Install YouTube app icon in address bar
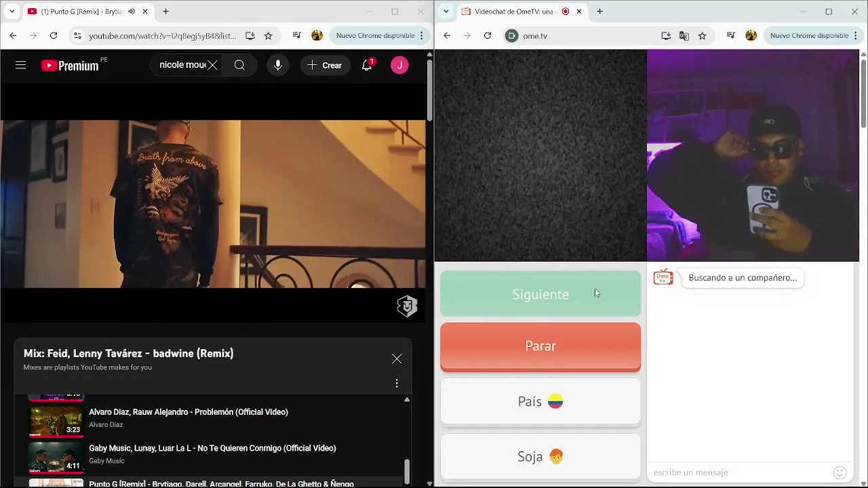 (x=250, y=36)
